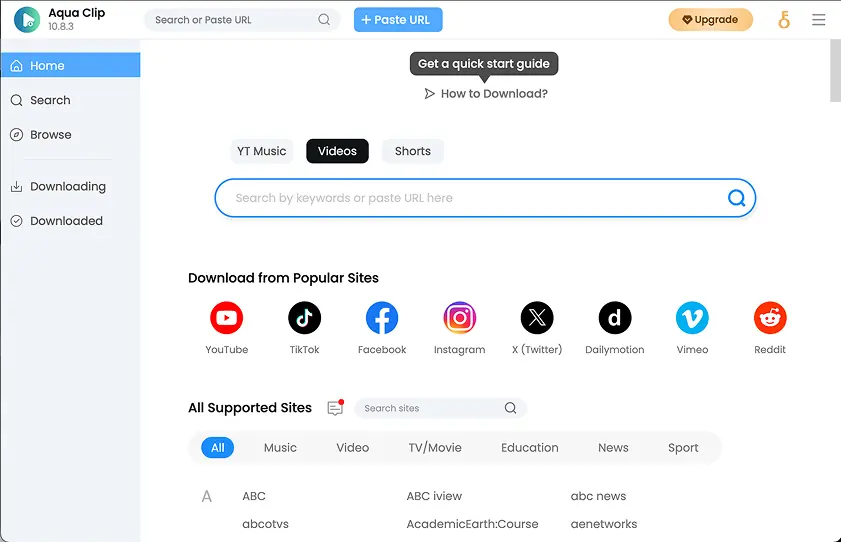Filter supported sites by News
This screenshot has width=841, height=542.
point(613,448)
